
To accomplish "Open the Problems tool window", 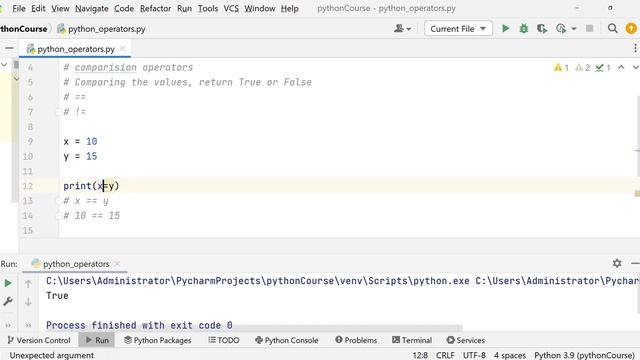I will pos(356,340).
